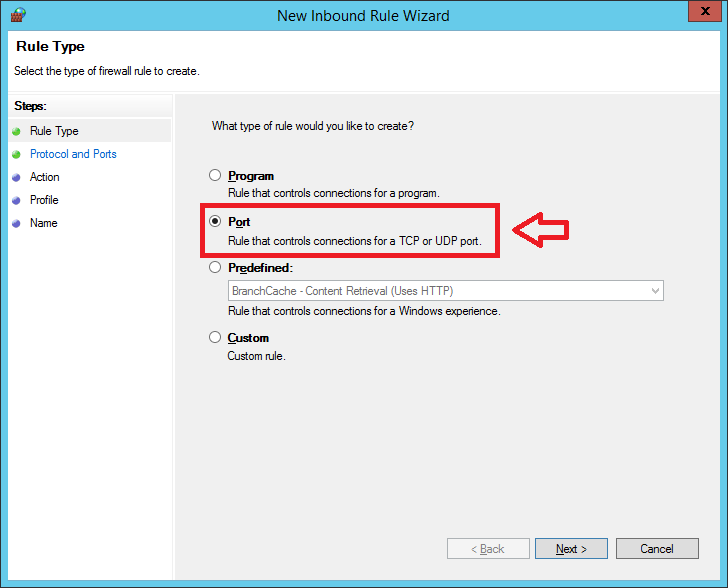This screenshot has height=588, width=728.
Task: Click the green bullet beside Rule Type
Action: (17, 131)
